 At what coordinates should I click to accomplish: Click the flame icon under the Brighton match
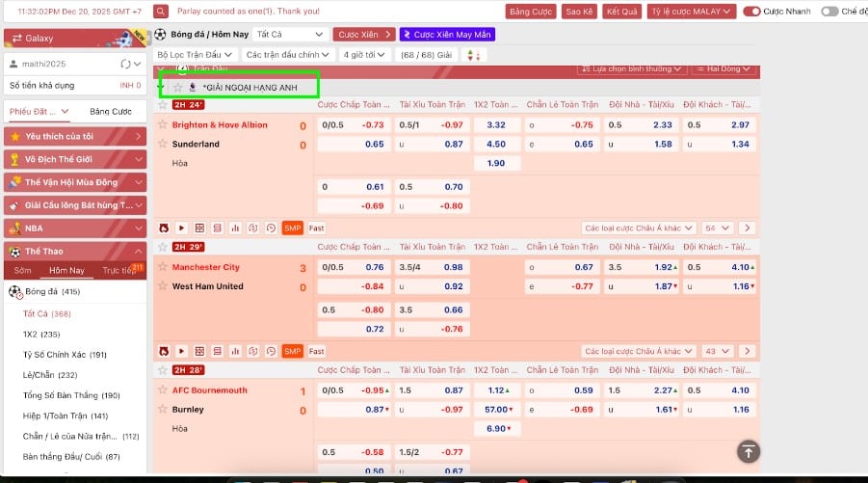coord(164,228)
